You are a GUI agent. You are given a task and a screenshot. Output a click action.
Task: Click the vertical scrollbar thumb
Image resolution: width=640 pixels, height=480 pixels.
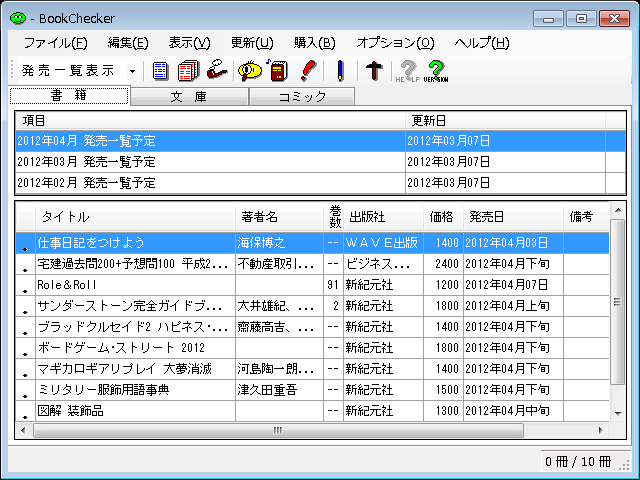[x=618, y=302]
